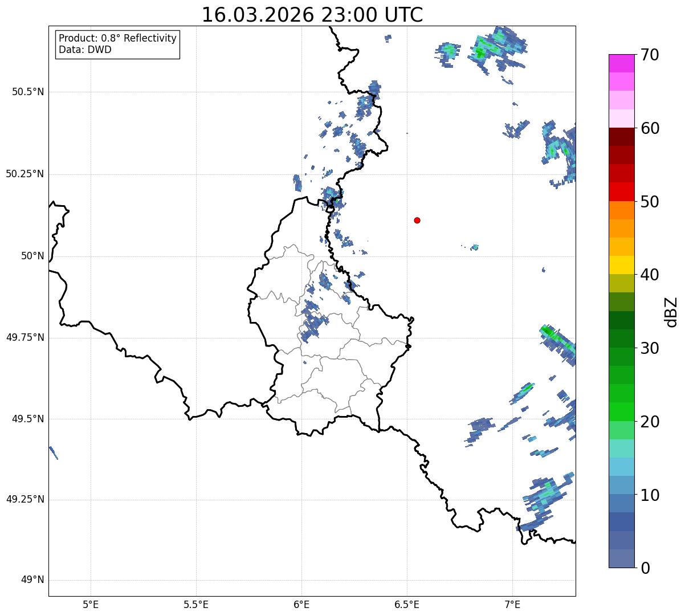This screenshot has width=685, height=616.
Task: Click the 49.75°N latitude label
Action: tap(25, 337)
